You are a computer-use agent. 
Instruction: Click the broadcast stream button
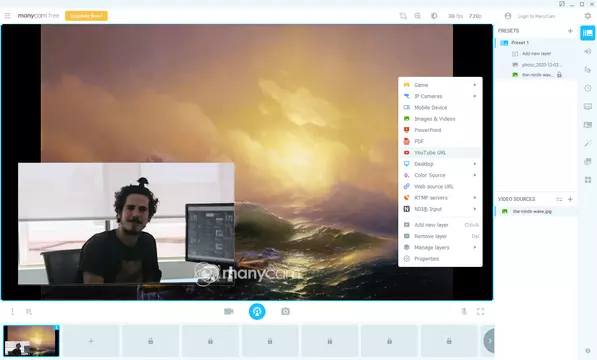[257, 312]
